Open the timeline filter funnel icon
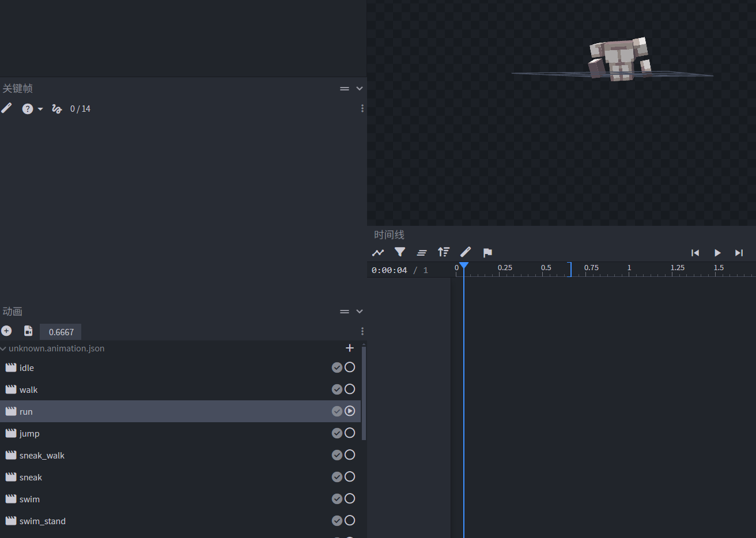Screen dimensions: 756x538 [400, 252]
